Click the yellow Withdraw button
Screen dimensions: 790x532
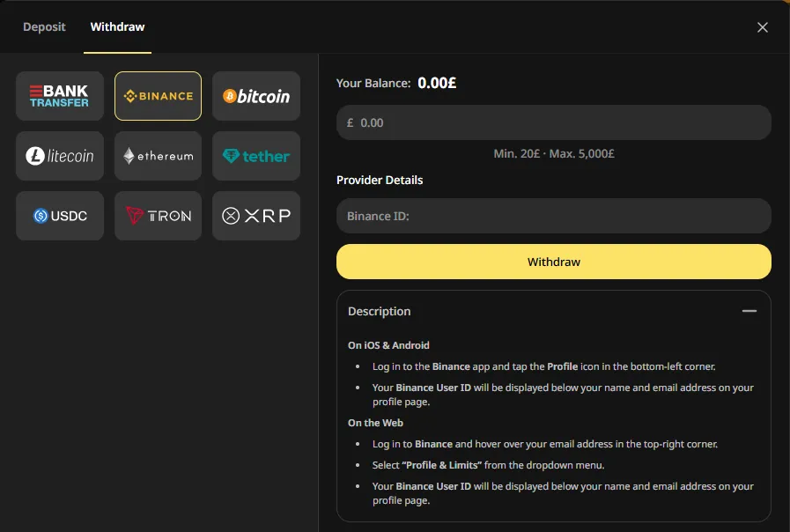tap(554, 262)
